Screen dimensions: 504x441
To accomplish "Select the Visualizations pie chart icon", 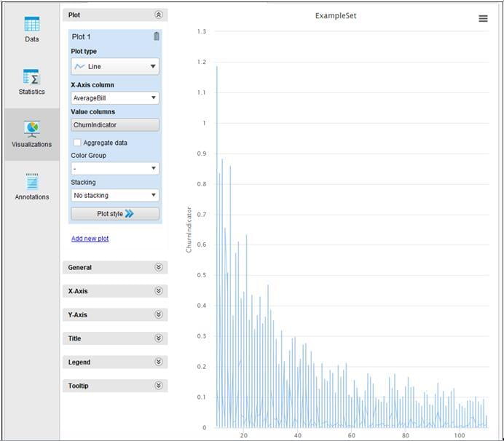I will (31, 129).
